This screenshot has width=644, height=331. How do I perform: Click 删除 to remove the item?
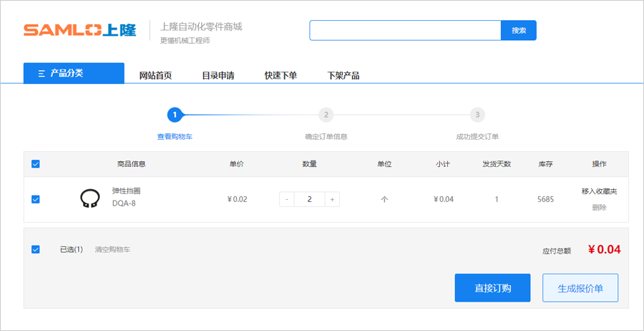click(599, 208)
